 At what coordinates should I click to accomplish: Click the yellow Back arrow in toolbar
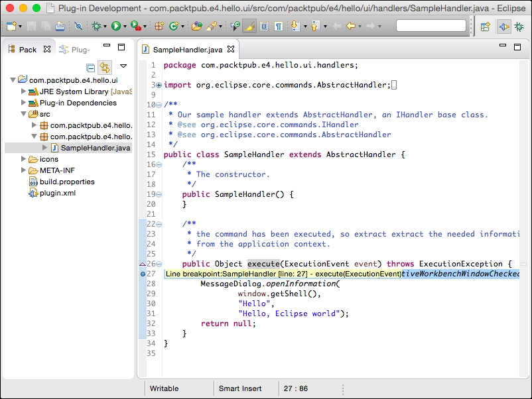pyautogui.click(x=350, y=27)
